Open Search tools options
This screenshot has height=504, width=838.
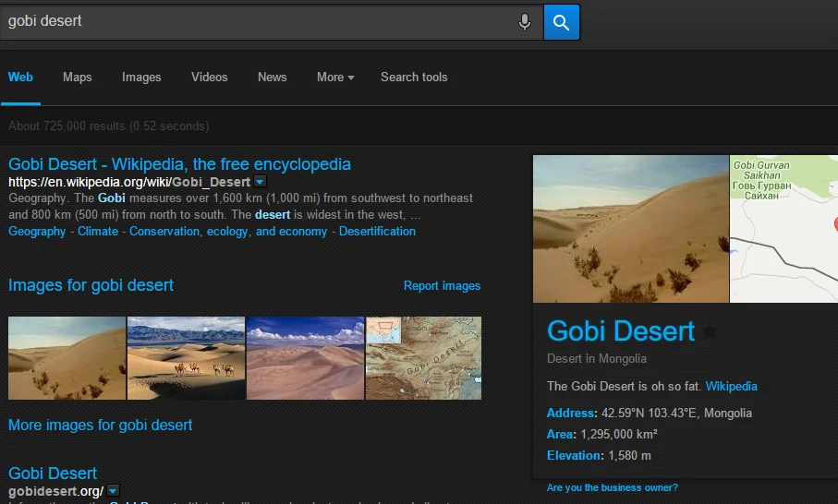[414, 78]
